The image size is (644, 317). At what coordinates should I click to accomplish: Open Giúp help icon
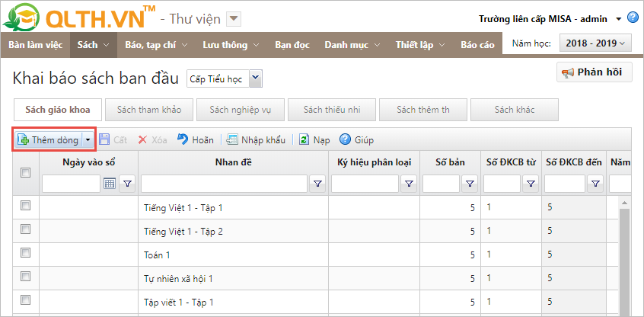[x=345, y=139]
